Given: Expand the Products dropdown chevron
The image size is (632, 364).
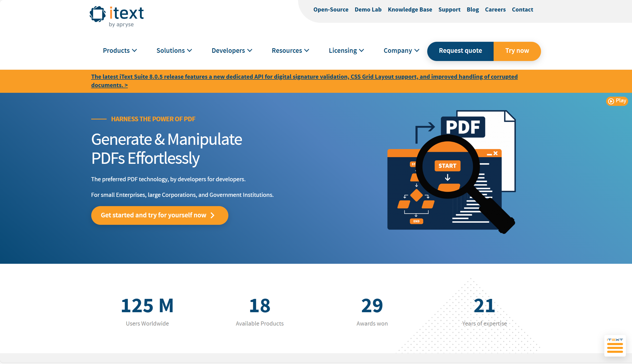Looking at the screenshot, I should tap(135, 50).
